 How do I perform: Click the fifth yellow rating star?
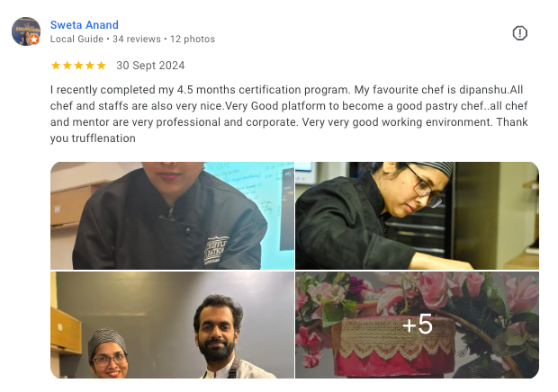102,66
